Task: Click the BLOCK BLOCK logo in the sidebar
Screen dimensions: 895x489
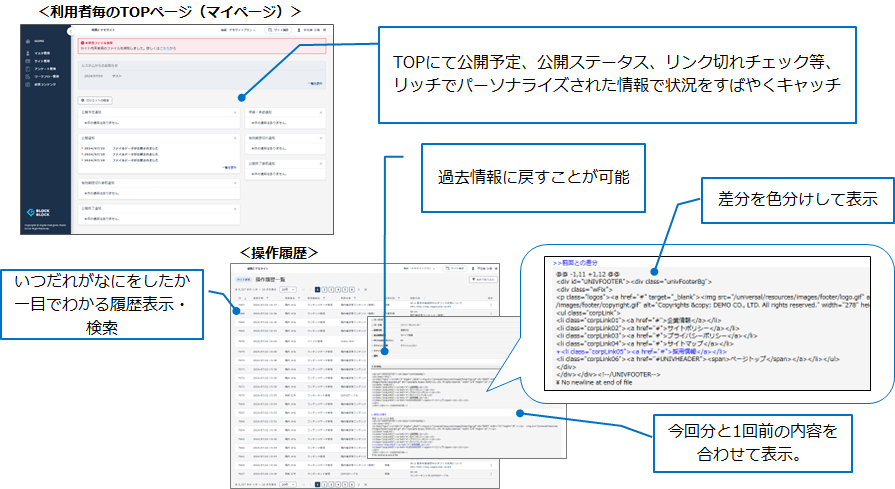Action: 40,213
